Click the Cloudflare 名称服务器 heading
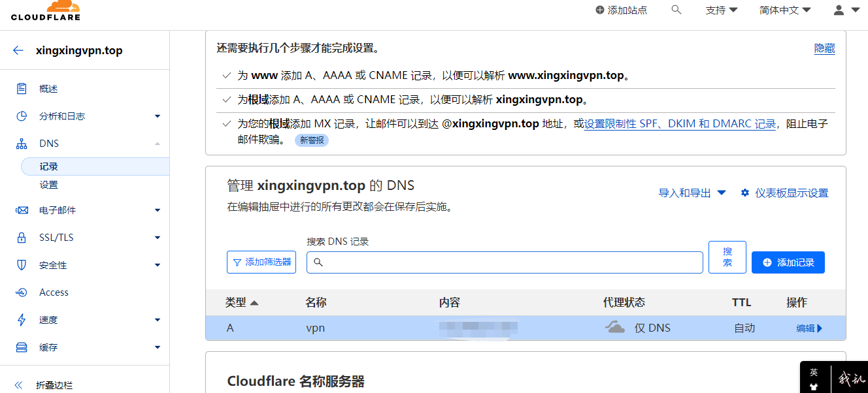The image size is (868, 393). tap(295, 381)
